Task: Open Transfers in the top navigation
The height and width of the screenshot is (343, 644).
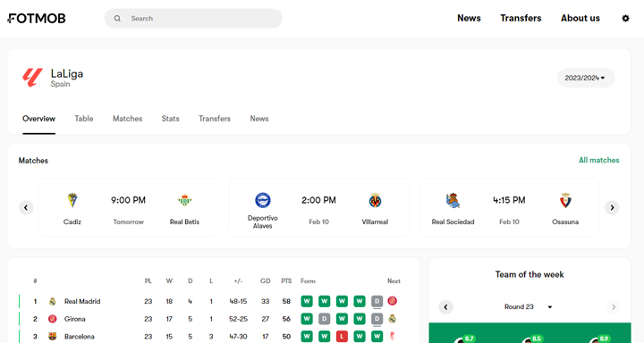Action: (x=521, y=19)
